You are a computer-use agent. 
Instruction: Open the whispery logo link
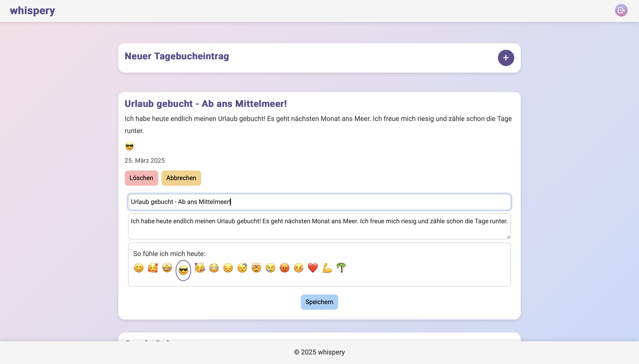click(33, 10)
